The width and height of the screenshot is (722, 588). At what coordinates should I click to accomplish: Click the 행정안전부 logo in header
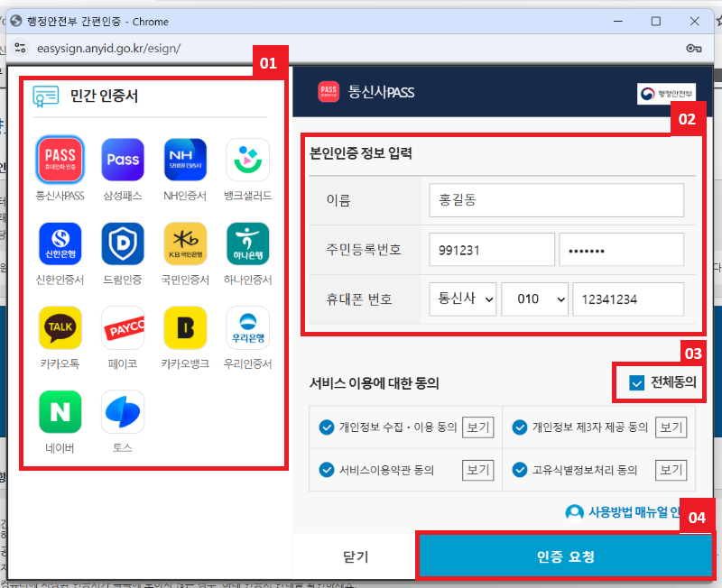[666, 94]
